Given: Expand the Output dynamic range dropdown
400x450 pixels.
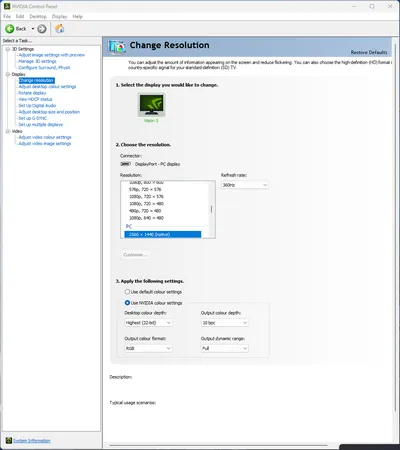Looking at the screenshot, I should (x=225, y=348).
